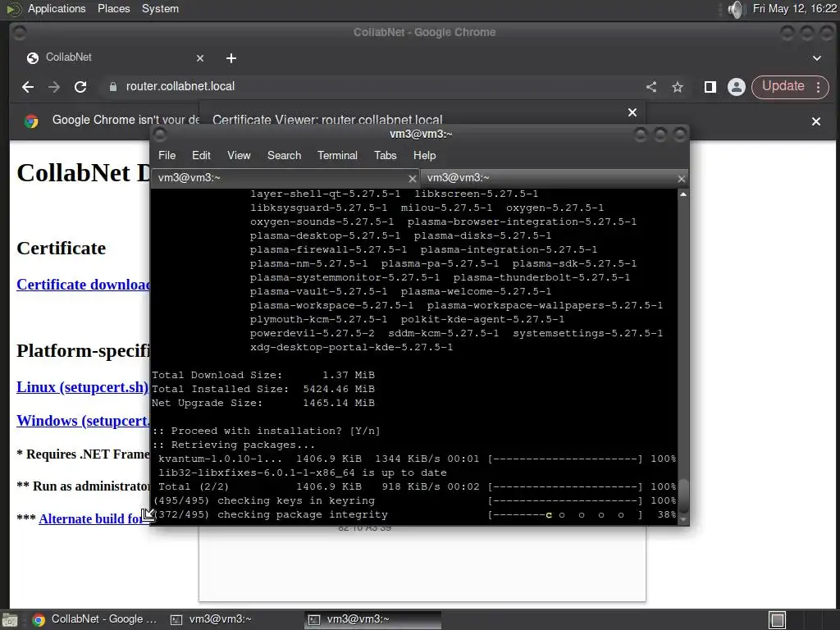The image size is (840, 630).
Task: Open the Terminal menu in terminal
Action: click(337, 155)
